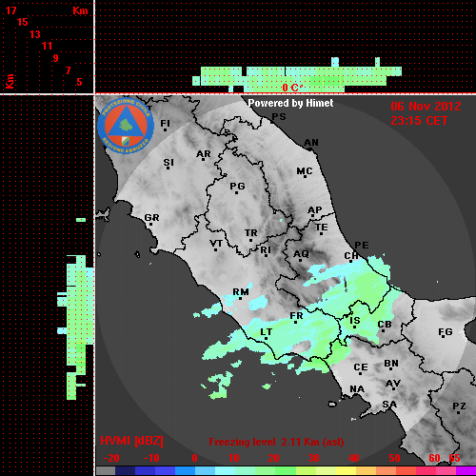Viewport: 476px width, 476px height.
Task: Click the AN city label on map
Action: [311, 143]
